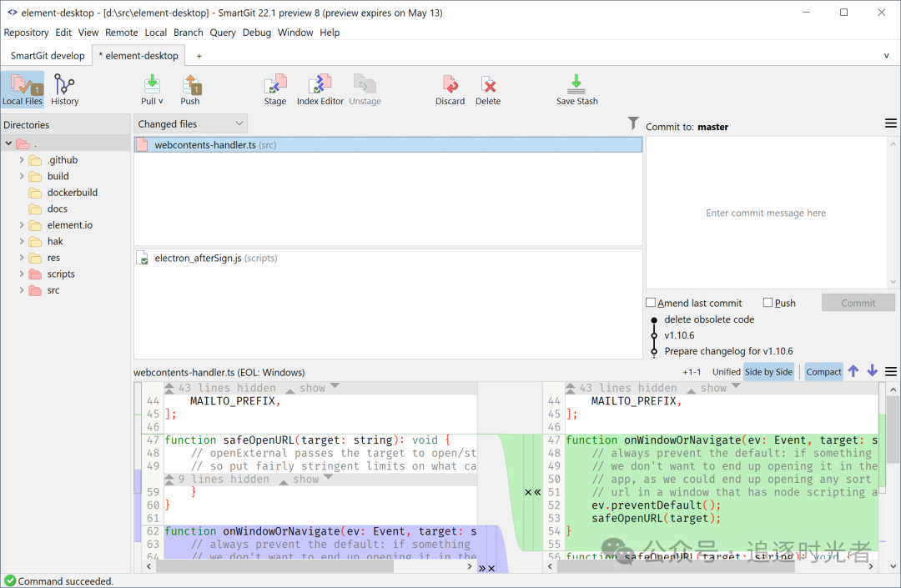Image resolution: width=901 pixels, height=588 pixels.
Task: Toggle the Compact diff mode
Action: pos(823,372)
